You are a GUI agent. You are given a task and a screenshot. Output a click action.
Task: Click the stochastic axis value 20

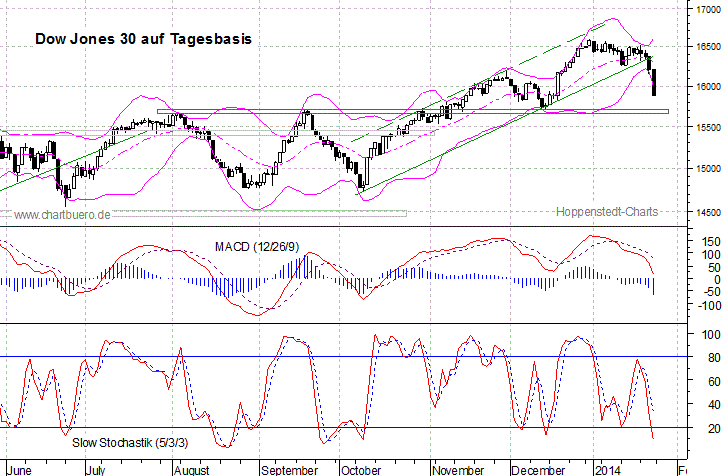coord(714,428)
